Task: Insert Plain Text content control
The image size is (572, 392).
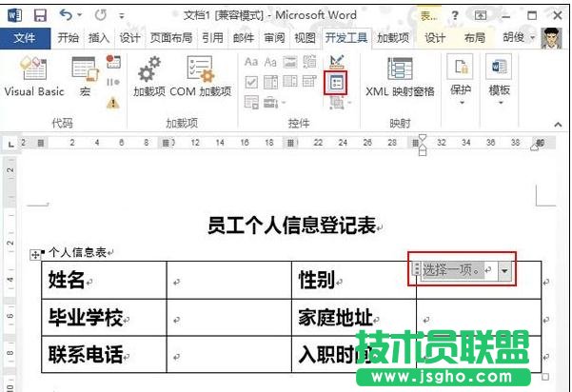Action: 270,62
